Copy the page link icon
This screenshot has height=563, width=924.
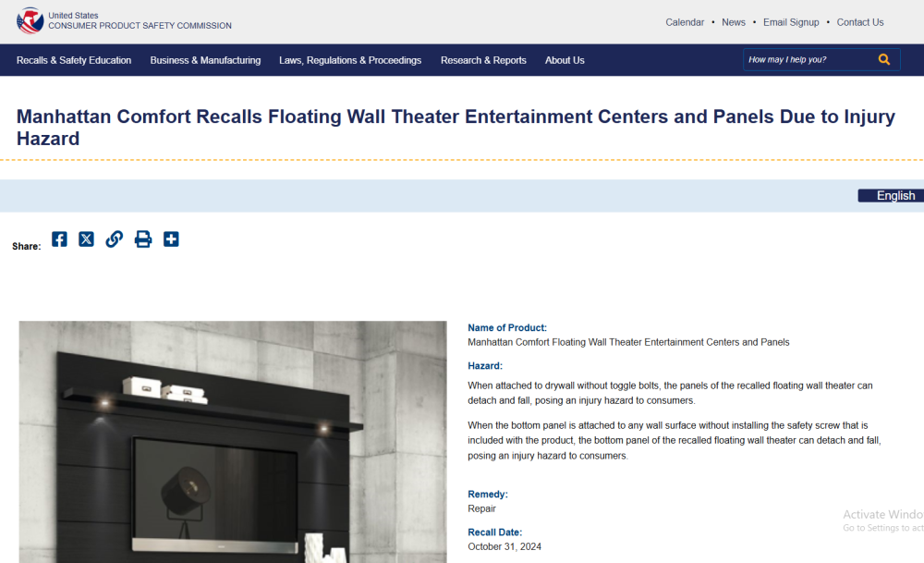tap(114, 239)
